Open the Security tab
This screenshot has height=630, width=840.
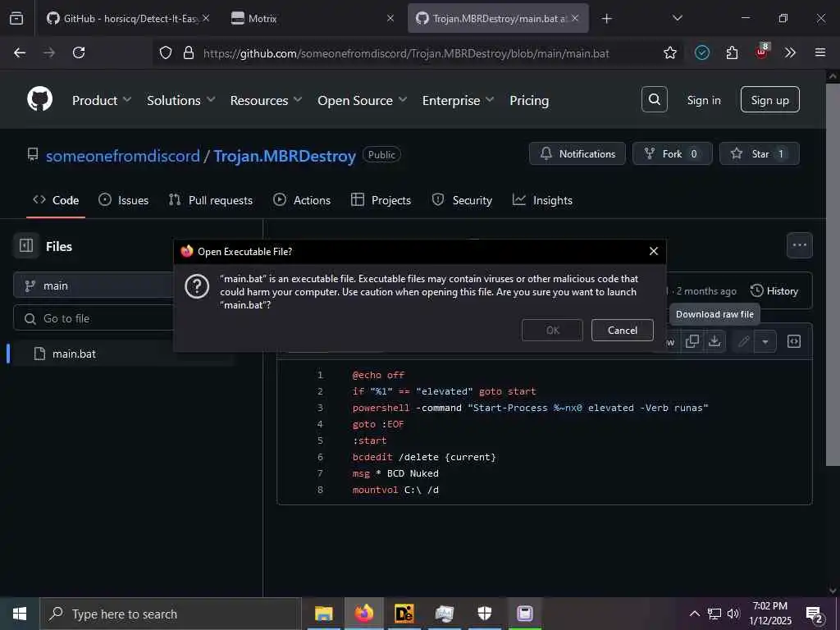click(x=462, y=200)
